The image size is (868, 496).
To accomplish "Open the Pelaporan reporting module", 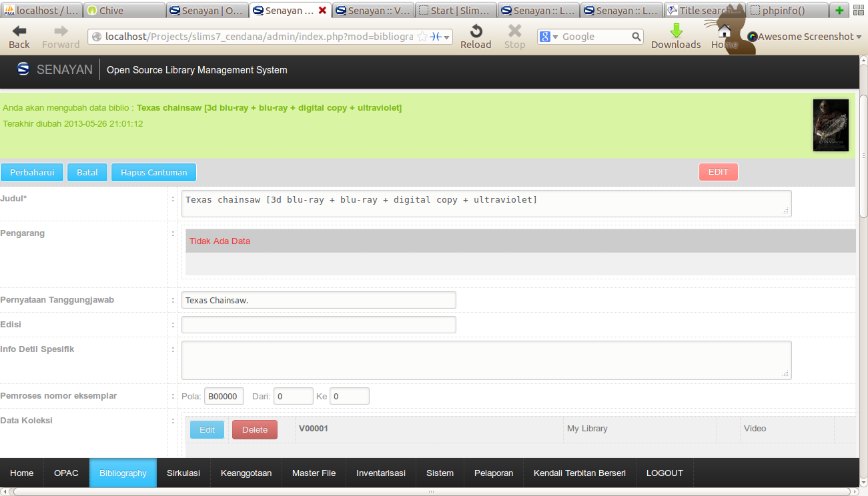I will click(494, 473).
